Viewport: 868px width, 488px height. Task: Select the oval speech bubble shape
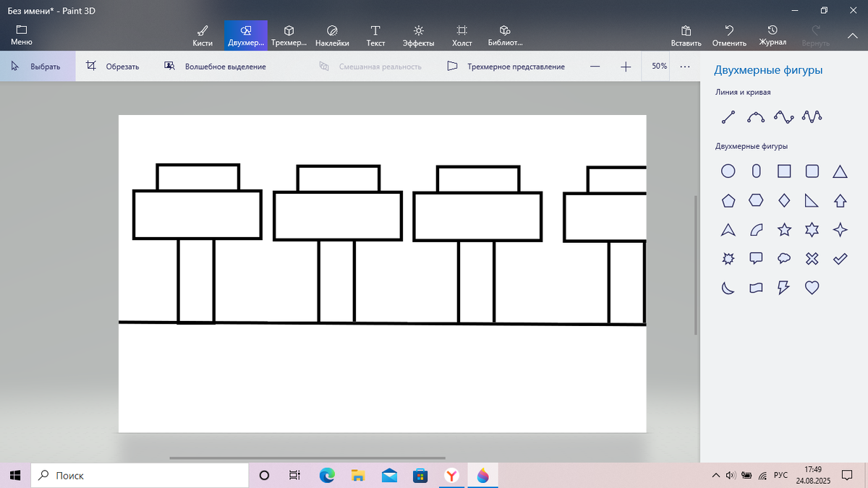point(784,258)
